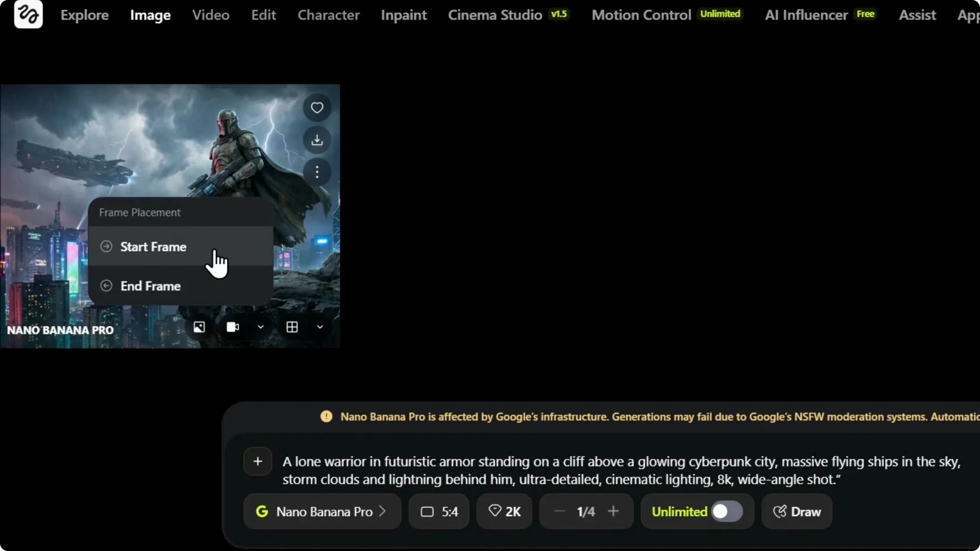Screen dimensions: 980x551
Task: Increase image count with plus stepper
Action: point(614,511)
